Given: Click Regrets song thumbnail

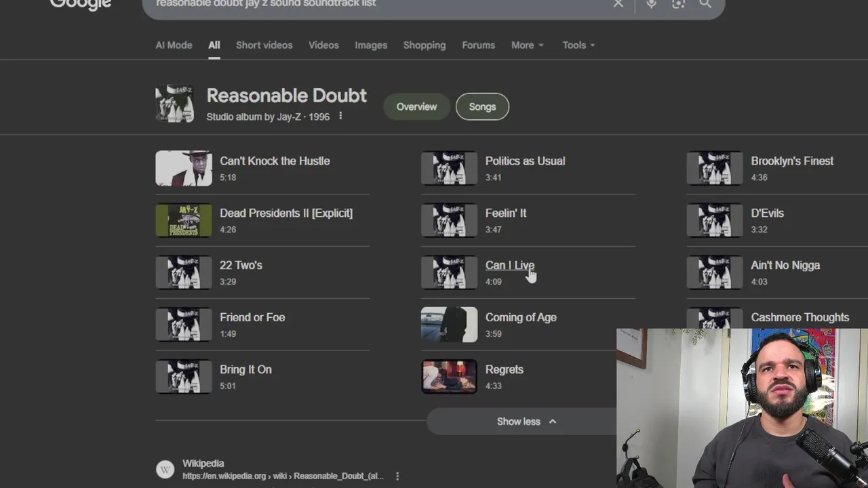Looking at the screenshot, I should (449, 377).
